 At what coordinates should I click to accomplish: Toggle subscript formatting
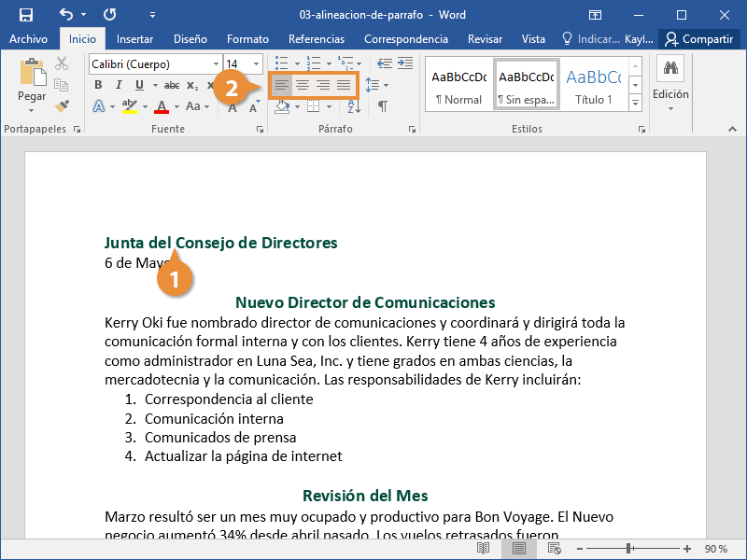tap(192, 85)
